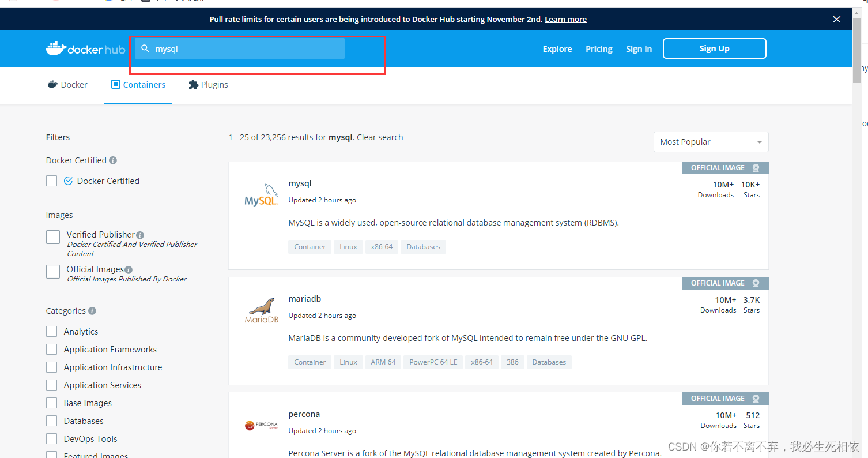Switch to the Plugins tab

(208, 84)
